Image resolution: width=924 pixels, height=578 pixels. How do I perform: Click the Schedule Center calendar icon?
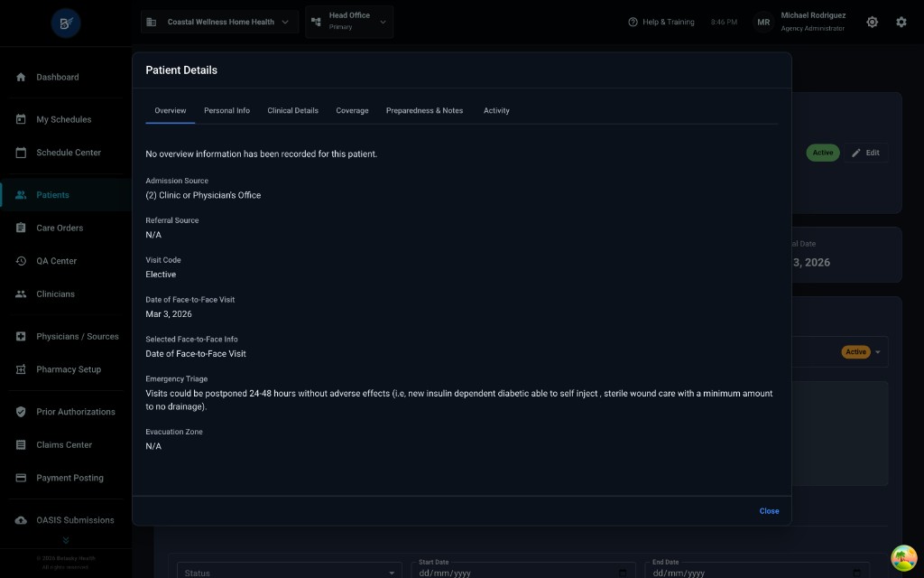[x=21, y=152]
